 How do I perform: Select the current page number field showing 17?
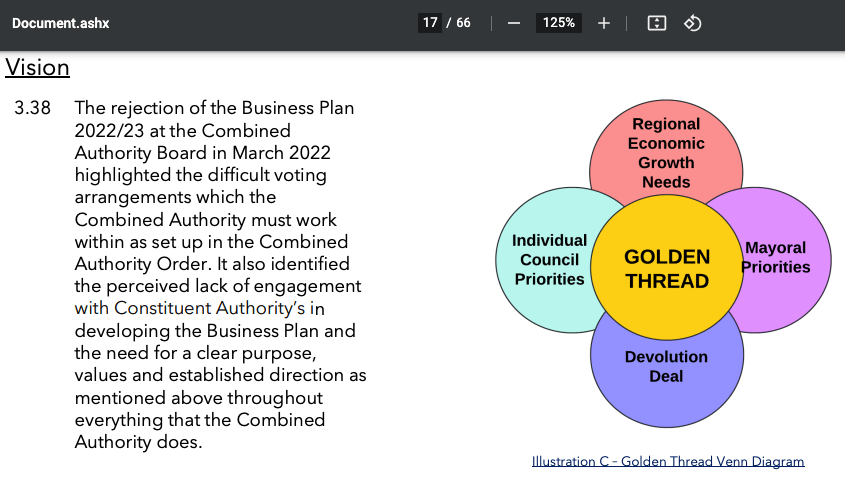point(430,23)
